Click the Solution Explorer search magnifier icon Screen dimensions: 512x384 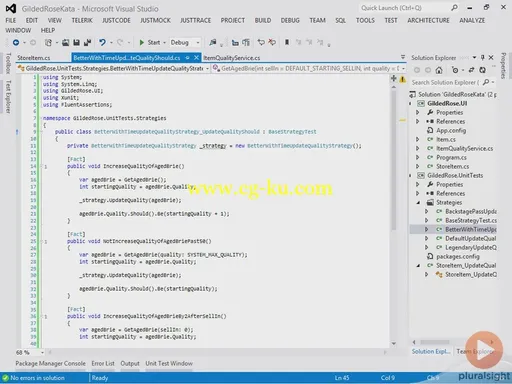pos(486,82)
